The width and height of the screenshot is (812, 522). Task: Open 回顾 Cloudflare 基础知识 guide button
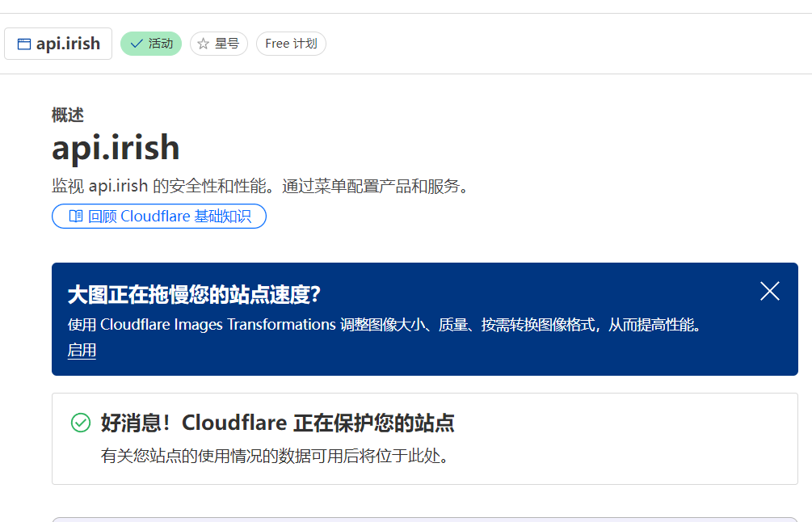point(159,216)
